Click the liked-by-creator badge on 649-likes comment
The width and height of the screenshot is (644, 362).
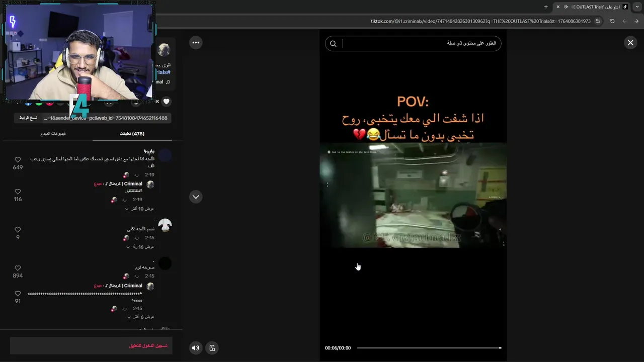[126, 175]
